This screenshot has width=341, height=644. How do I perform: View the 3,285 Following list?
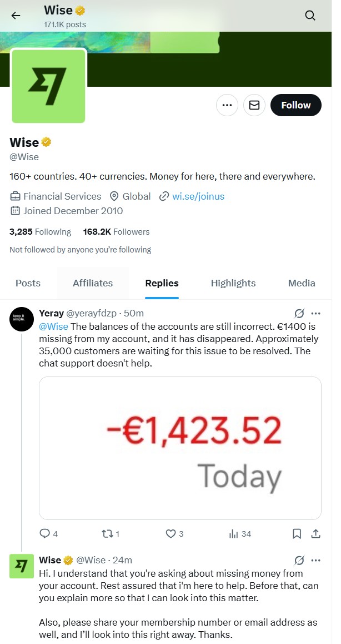(40, 232)
